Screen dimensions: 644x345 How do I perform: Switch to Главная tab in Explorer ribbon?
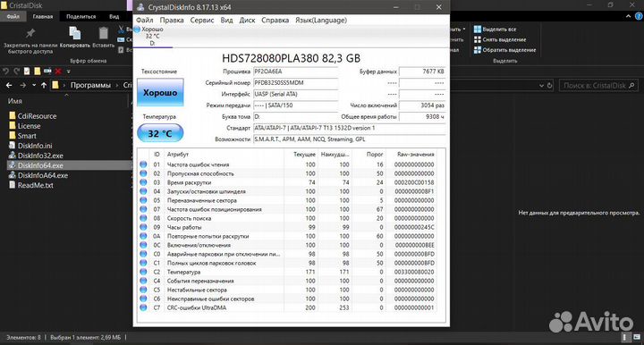coord(43,16)
